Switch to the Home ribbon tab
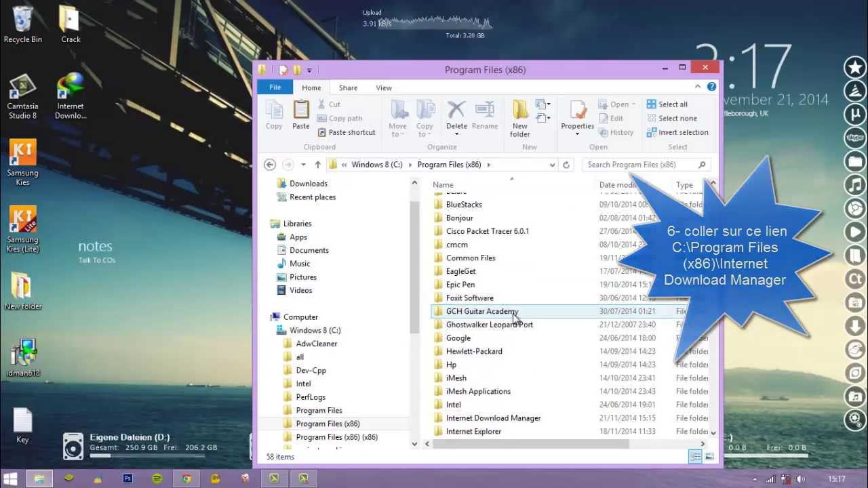This screenshot has height=488, width=868. [x=311, y=87]
